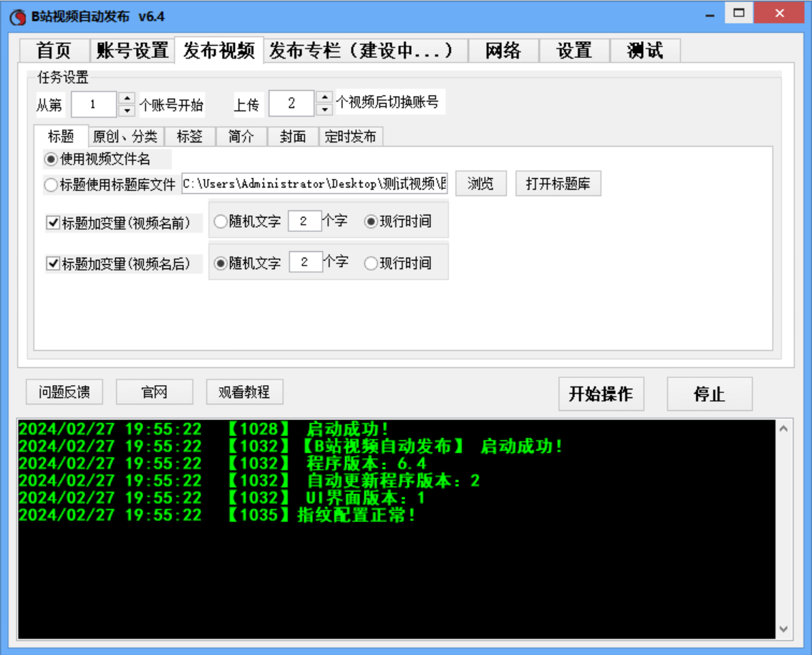Click the log line UI界面版本: 1
The image size is (812, 655).
click(x=222, y=498)
